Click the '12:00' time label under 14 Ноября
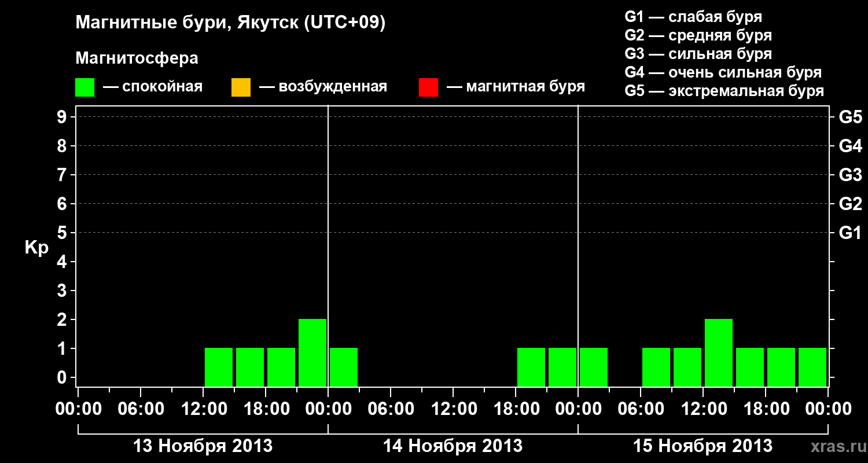This screenshot has width=868, height=463. (x=454, y=409)
